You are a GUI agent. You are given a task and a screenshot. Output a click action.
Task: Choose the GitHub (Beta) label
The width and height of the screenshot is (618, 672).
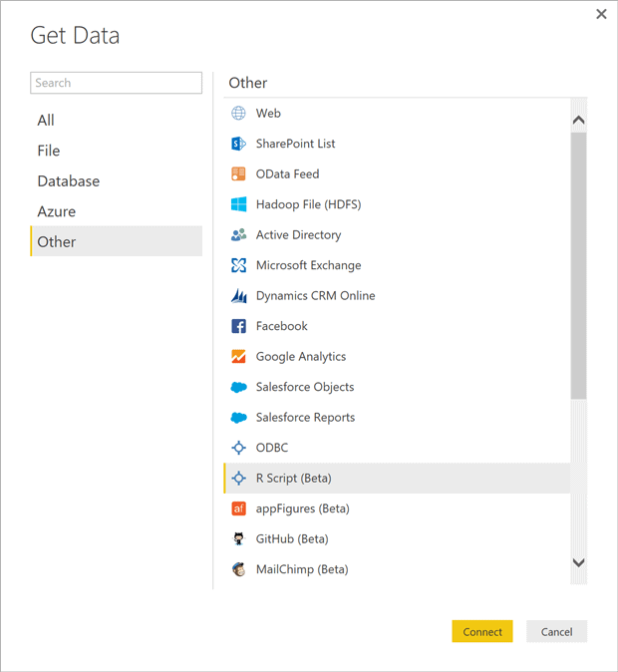click(x=292, y=539)
